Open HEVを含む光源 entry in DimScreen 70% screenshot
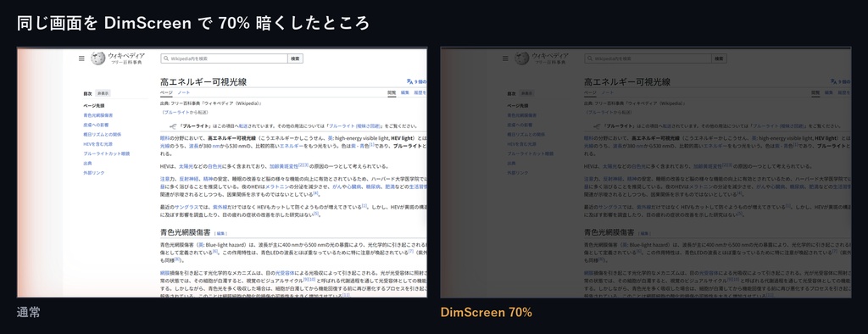Viewport: 868px width, 334px height. click(522, 144)
